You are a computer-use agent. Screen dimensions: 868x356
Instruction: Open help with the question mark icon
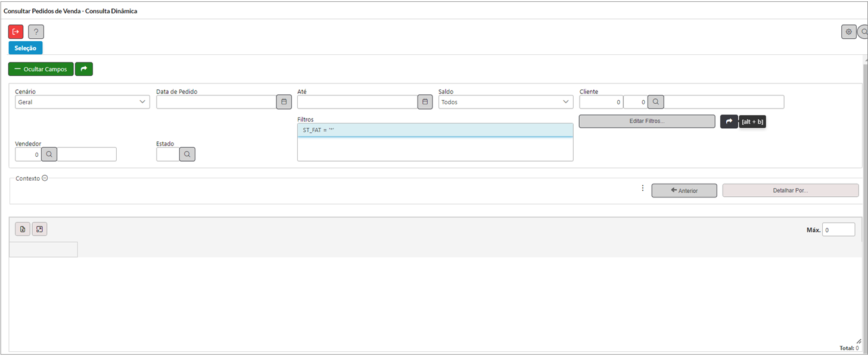36,32
